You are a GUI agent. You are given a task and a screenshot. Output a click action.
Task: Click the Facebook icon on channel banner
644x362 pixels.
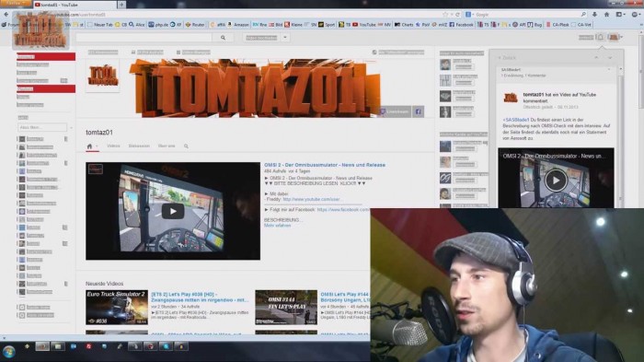418,111
